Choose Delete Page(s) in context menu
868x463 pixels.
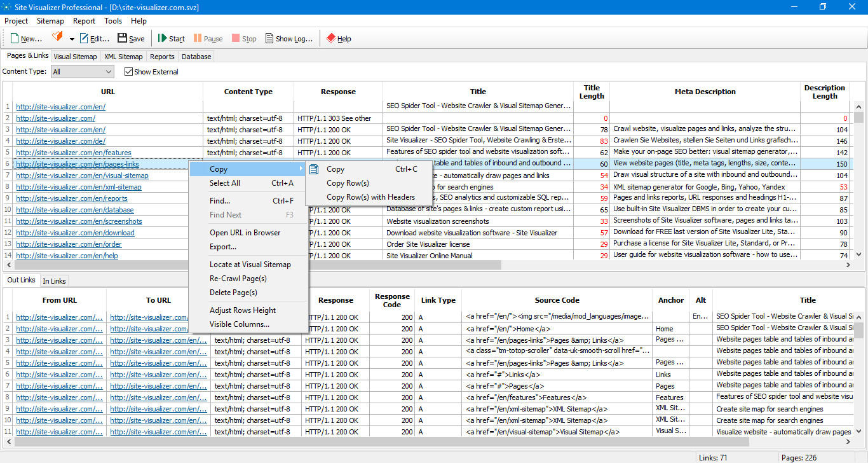point(248,293)
